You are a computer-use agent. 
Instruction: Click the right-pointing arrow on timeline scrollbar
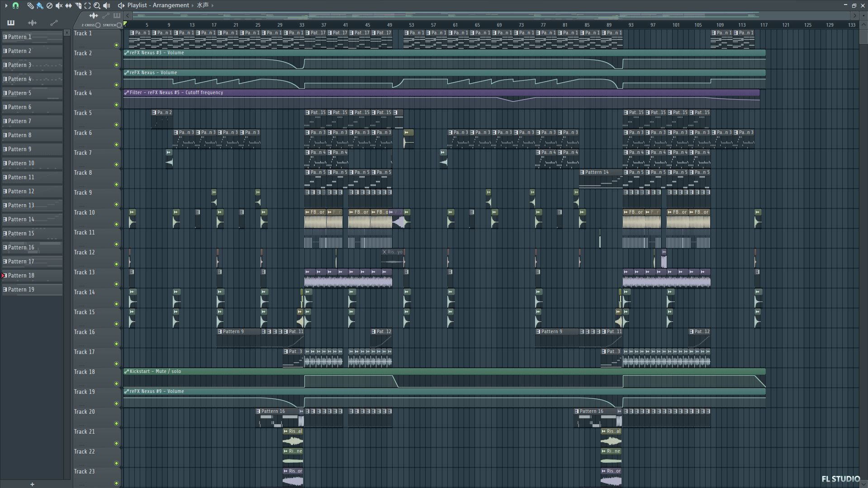(854, 15)
